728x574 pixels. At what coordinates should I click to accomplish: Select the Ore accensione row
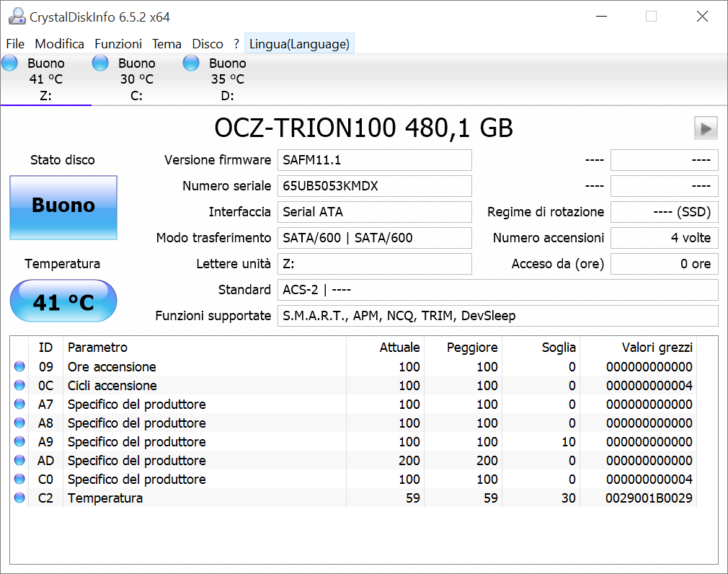coord(353,366)
